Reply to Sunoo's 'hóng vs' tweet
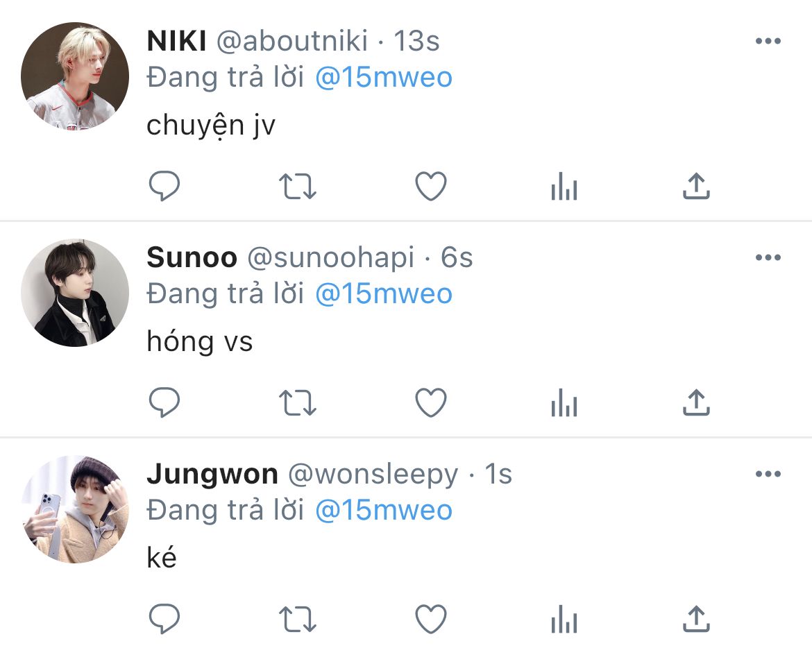 [x=164, y=402]
